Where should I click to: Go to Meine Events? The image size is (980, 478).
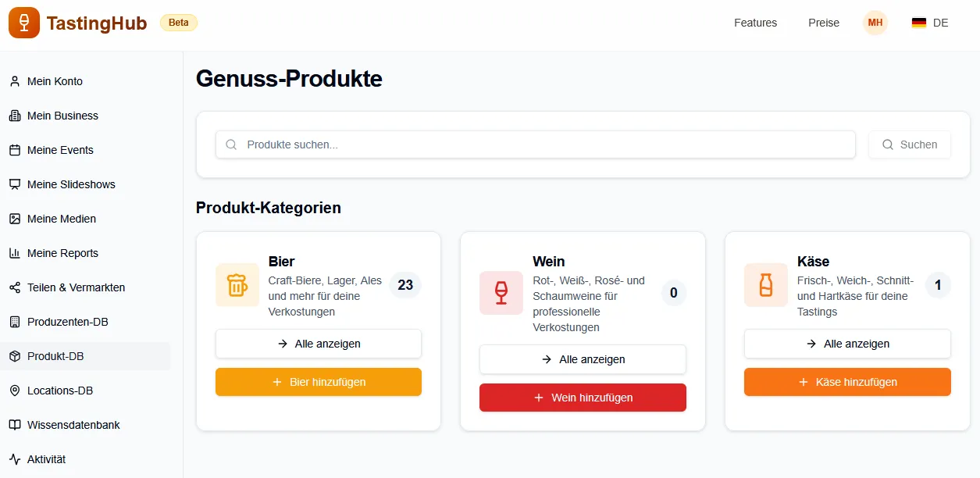pyautogui.click(x=60, y=150)
